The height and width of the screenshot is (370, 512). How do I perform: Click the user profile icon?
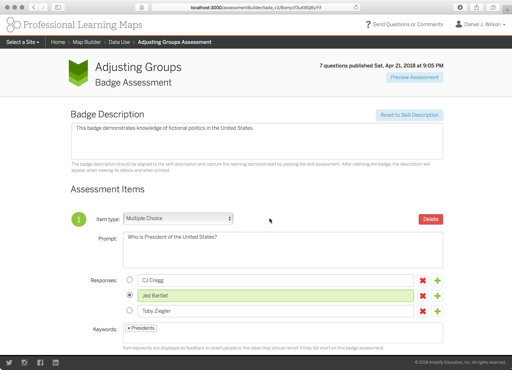pyautogui.click(x=459, y=24)
